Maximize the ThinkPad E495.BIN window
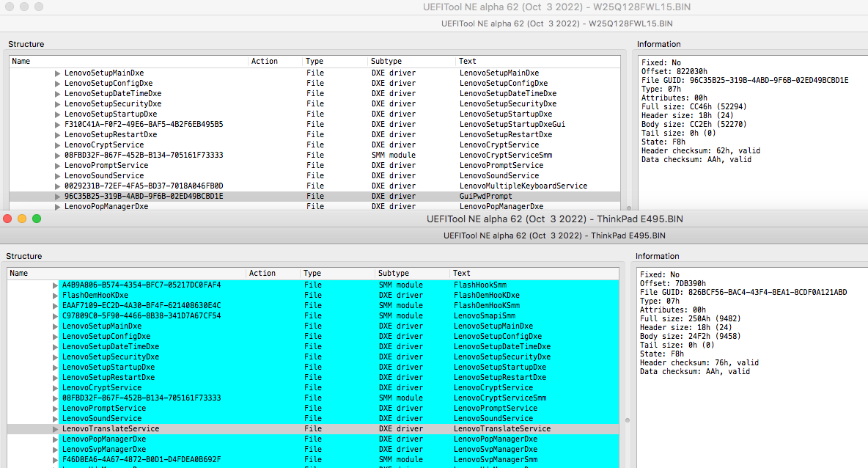 point(37,219)
